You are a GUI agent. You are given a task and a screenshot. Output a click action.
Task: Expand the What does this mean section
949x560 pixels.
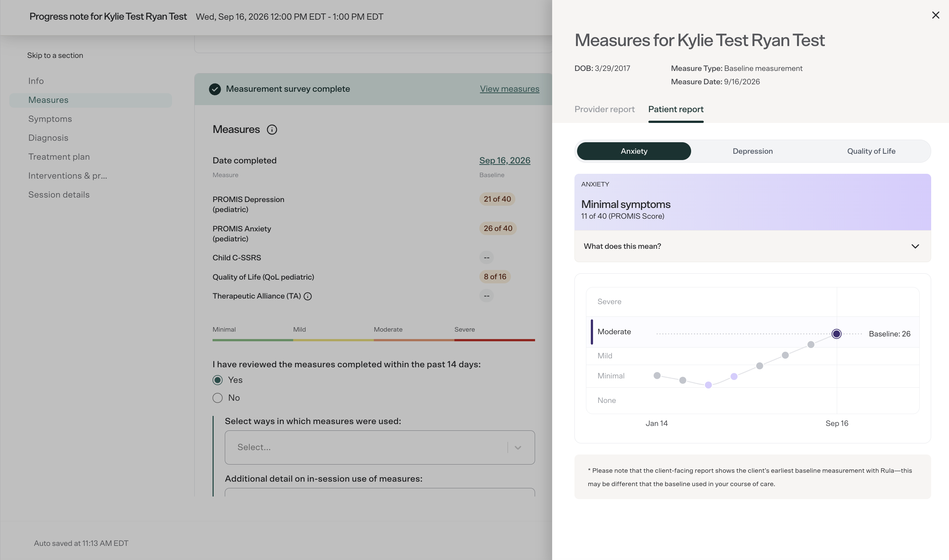[x=752, y=247]
